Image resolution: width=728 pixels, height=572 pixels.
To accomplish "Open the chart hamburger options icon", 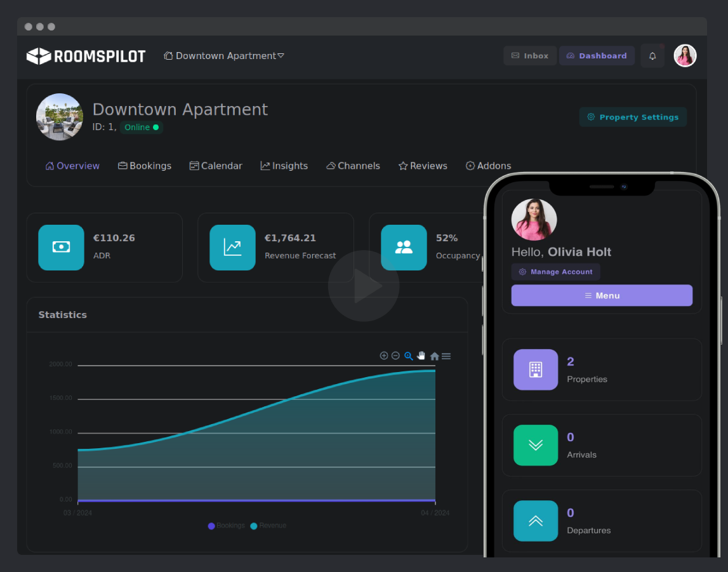I will tap(446, 356).
